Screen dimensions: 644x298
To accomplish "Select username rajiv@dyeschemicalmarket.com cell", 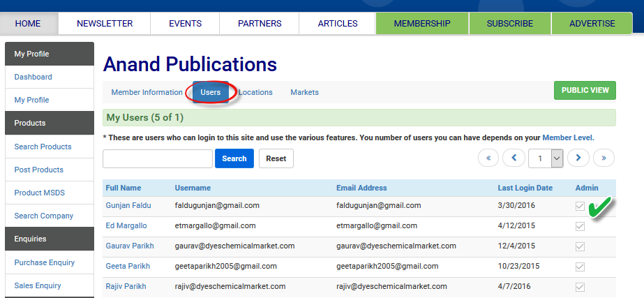I will pyautogui.click(x=230, y=286).
